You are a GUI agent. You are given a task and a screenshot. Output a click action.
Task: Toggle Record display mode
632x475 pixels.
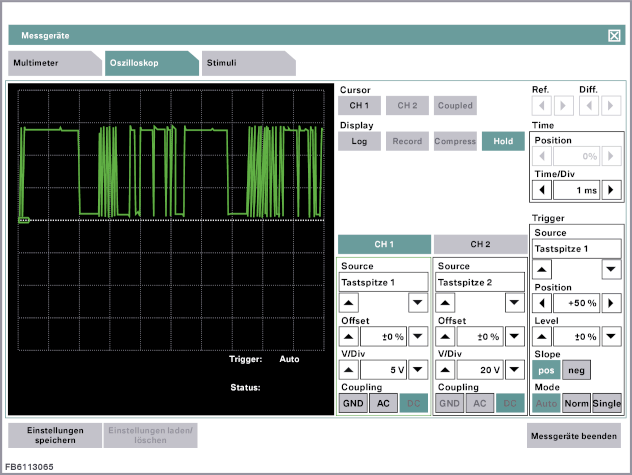(407, 142)
